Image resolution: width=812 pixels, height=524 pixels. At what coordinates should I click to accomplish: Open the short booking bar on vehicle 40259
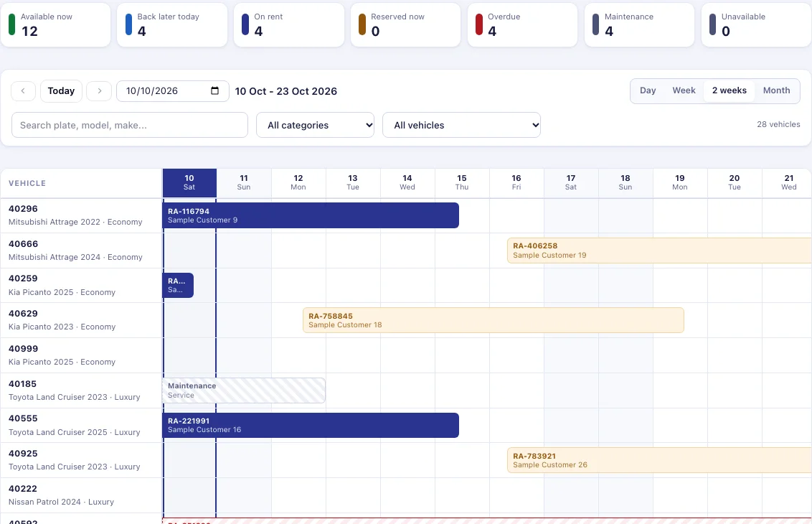[178, 285]
